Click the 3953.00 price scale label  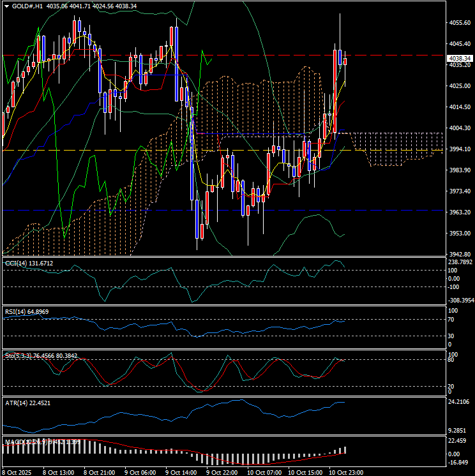[460, 234]
